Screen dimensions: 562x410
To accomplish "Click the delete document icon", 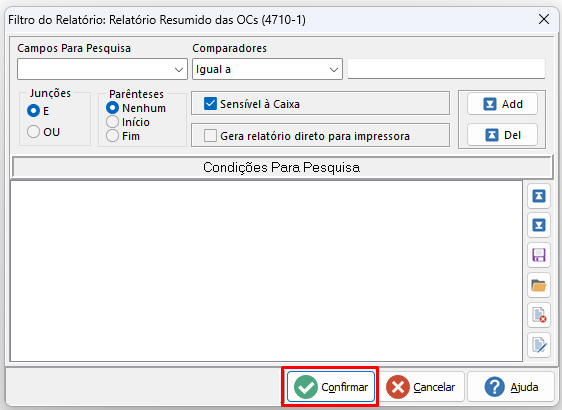I will (x=539, y=315).
